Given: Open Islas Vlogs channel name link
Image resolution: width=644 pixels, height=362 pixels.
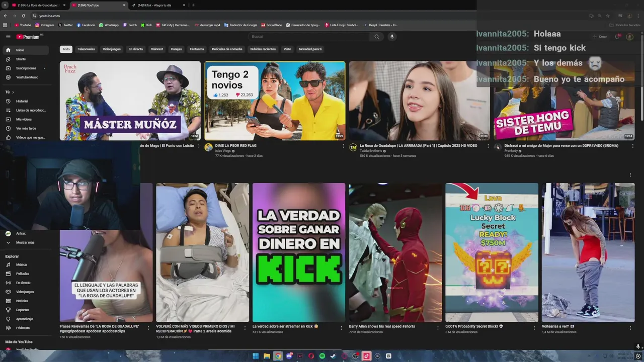Looking at the screenshot, I should pyautogui.click(x=222, y=151).
